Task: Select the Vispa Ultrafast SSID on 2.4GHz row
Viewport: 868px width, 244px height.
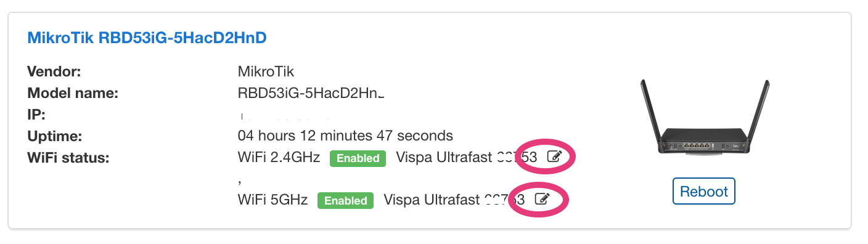Action: pos(466,157)
